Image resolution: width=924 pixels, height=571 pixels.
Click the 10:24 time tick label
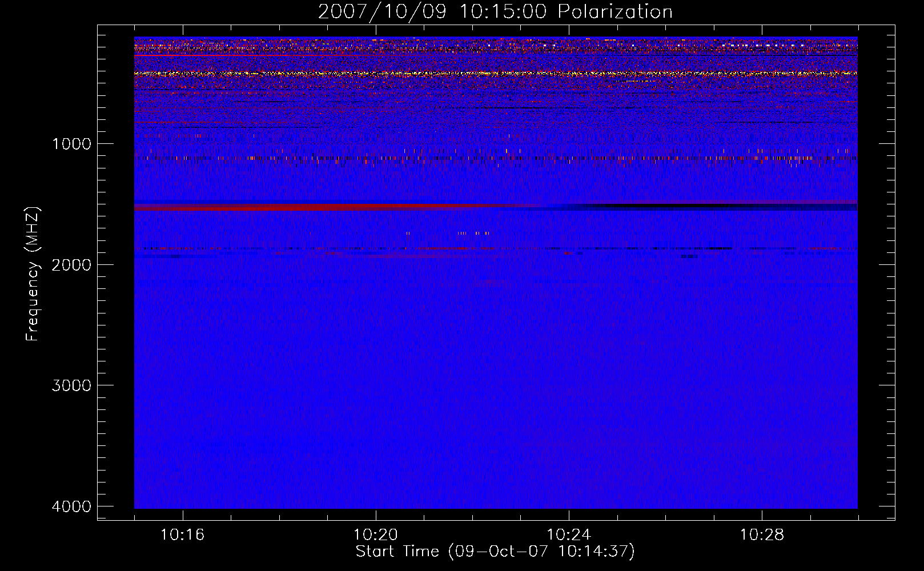(569, 535)
